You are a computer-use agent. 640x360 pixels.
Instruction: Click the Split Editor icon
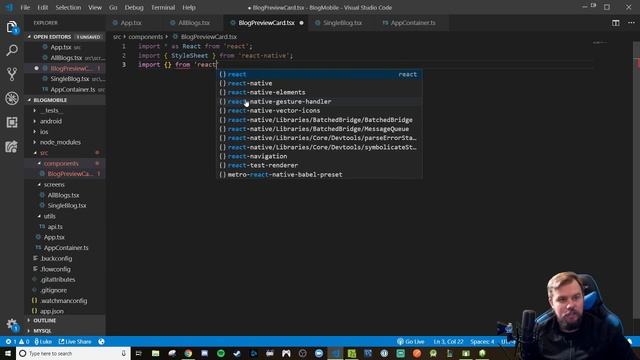pyautogui.click(x=616, y=23)
